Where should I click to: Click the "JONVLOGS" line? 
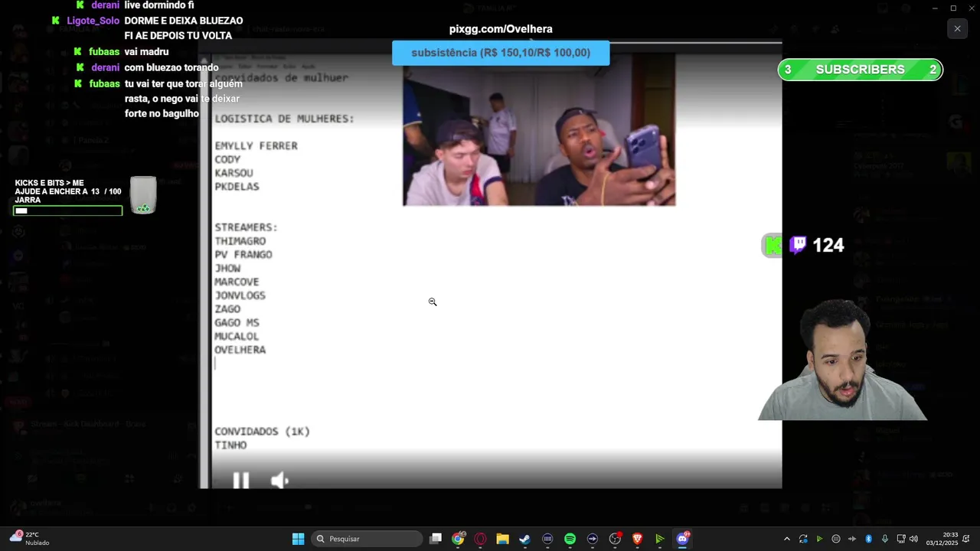[240, 295]
